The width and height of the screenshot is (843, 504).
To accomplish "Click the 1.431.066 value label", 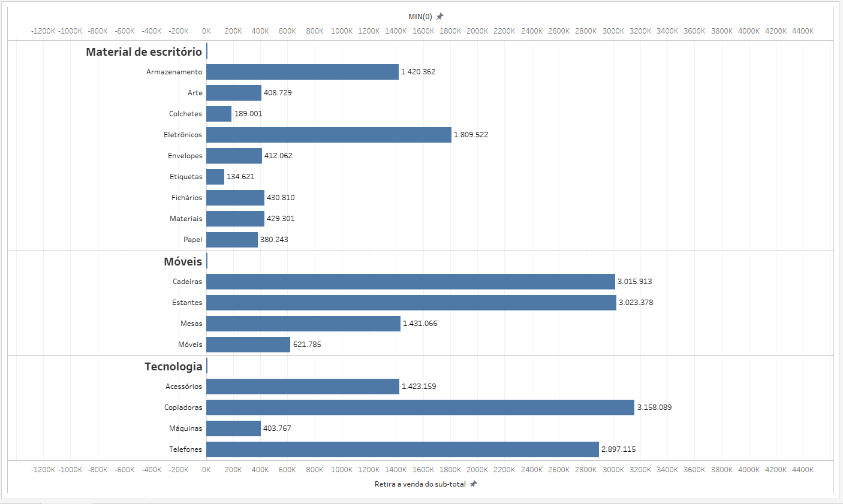I will (420, 324).
